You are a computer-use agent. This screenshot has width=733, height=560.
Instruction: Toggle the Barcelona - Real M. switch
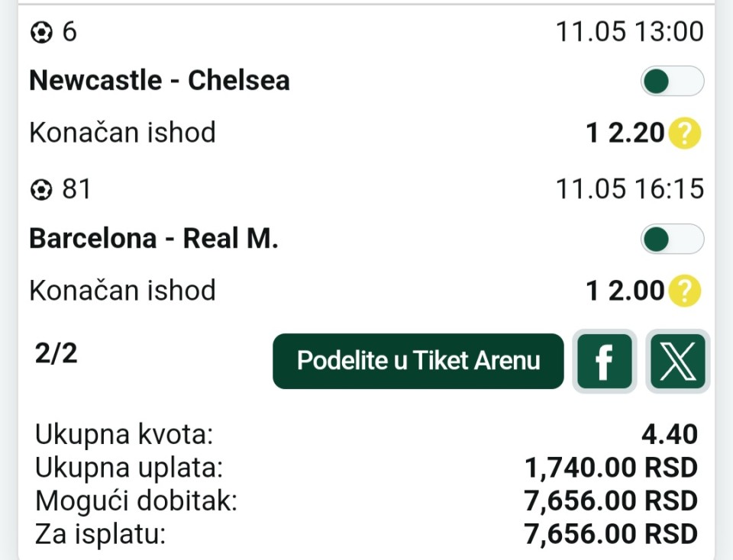[672, 239]
